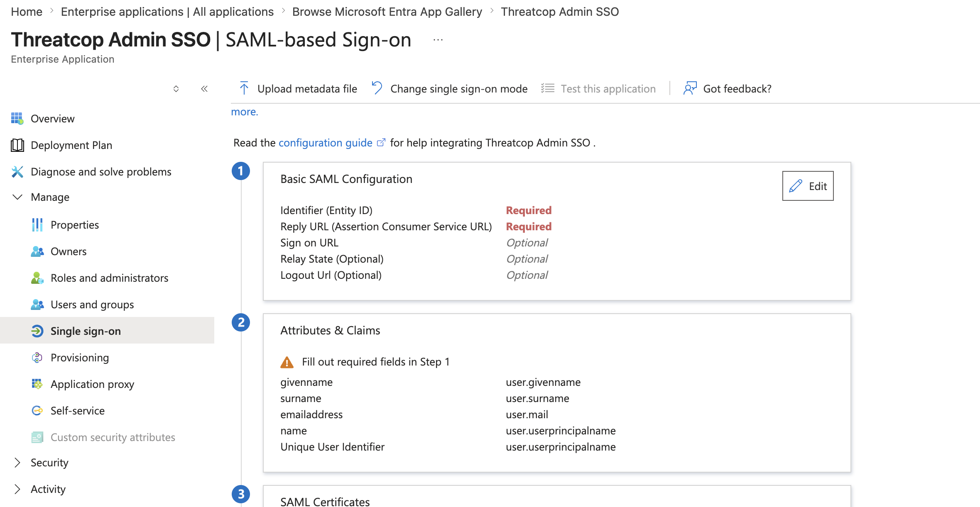Click the user.givenname claim value
The image size is (980, 507).
(543, 382)
